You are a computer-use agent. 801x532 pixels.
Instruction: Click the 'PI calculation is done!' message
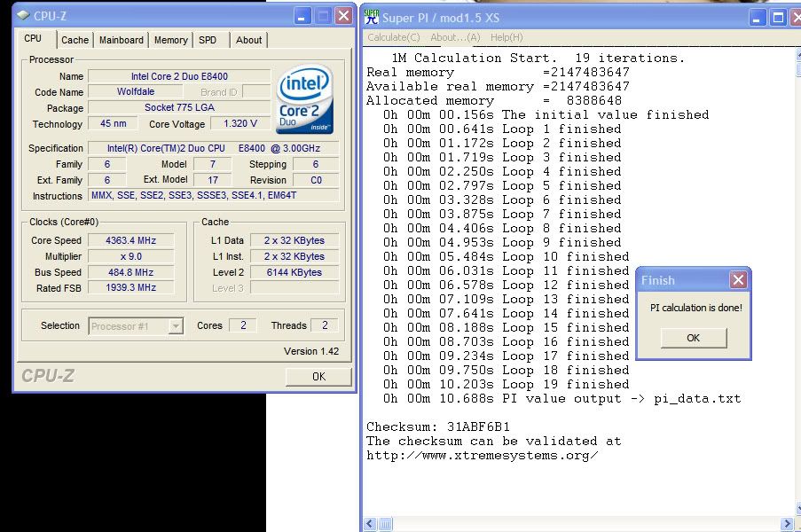click(695, 308)
